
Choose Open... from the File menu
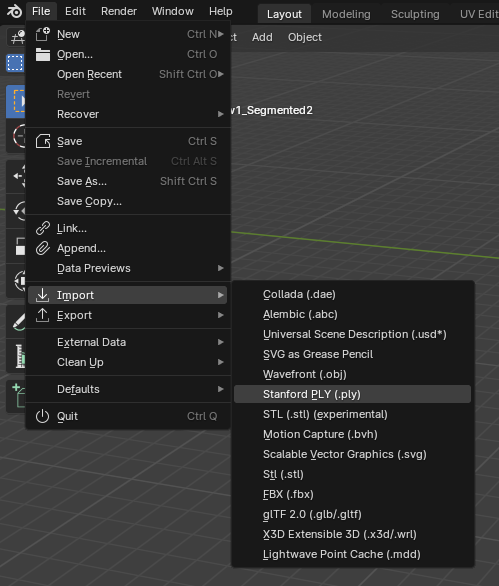[128, 54]
